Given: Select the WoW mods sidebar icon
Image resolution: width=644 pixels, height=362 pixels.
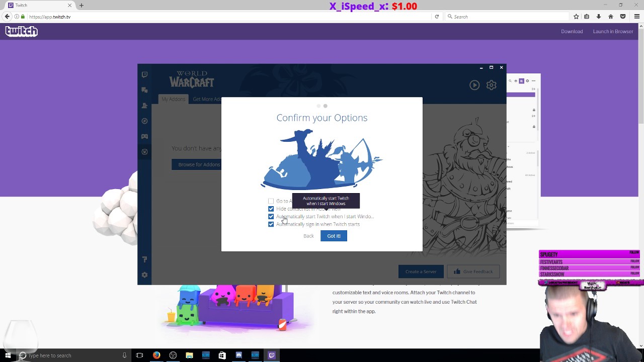Looking at the screenshot, I should [x=144, y=152].
